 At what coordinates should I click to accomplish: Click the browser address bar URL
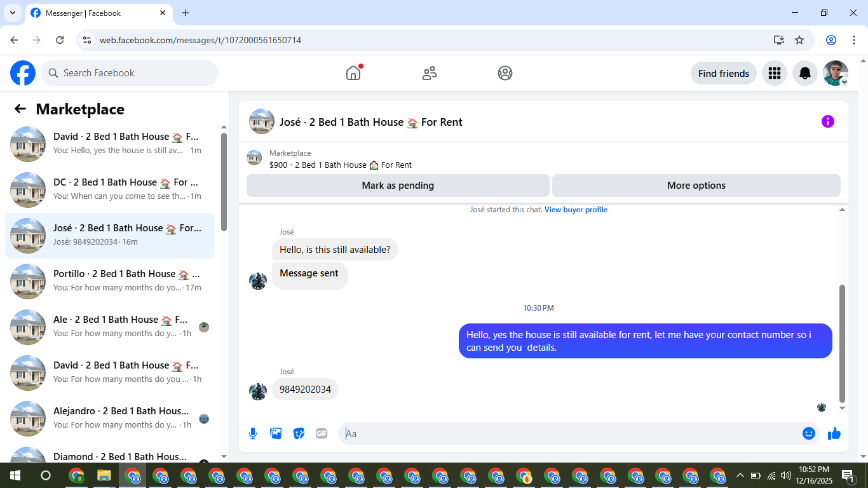point(200,40)
